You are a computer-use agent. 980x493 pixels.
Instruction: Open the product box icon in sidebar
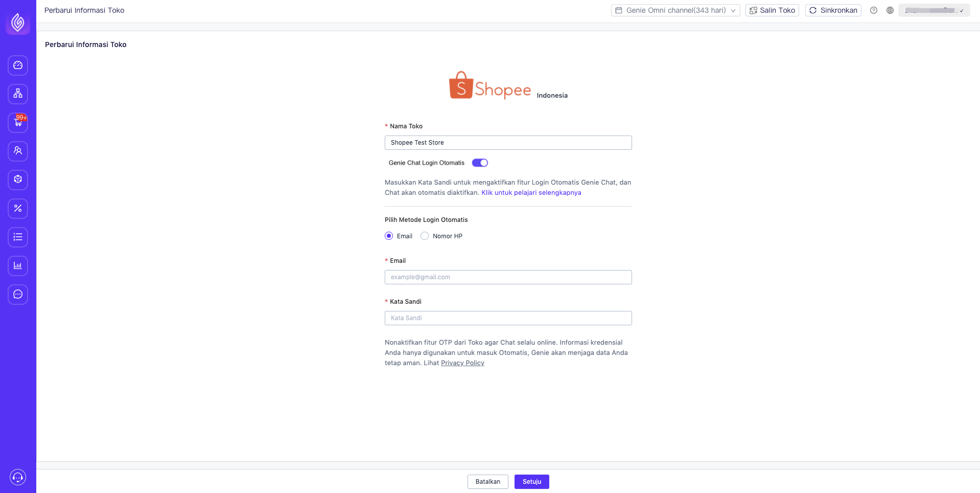pos(18,180)
